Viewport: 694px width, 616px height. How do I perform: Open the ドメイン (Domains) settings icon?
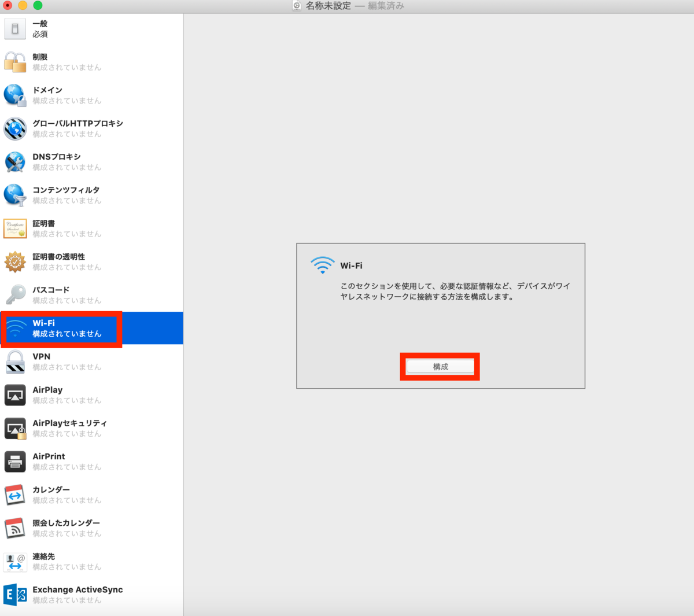tap(15, 95)
